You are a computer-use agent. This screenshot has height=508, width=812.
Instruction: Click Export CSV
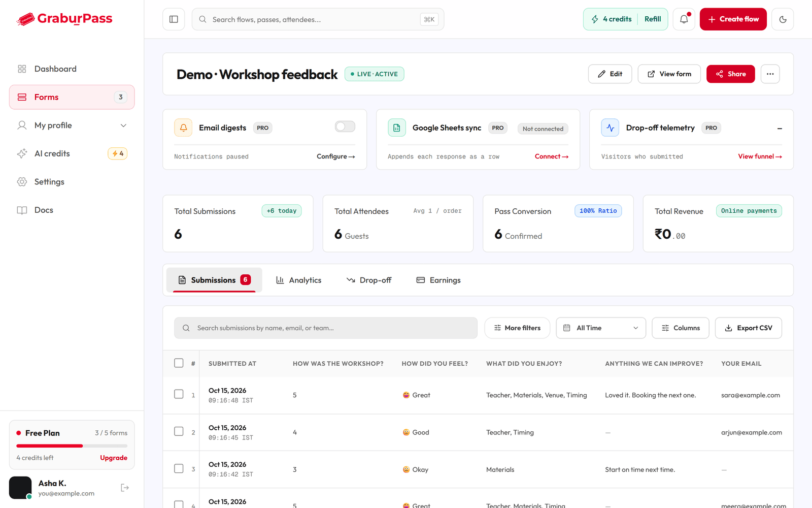[749, 328]
